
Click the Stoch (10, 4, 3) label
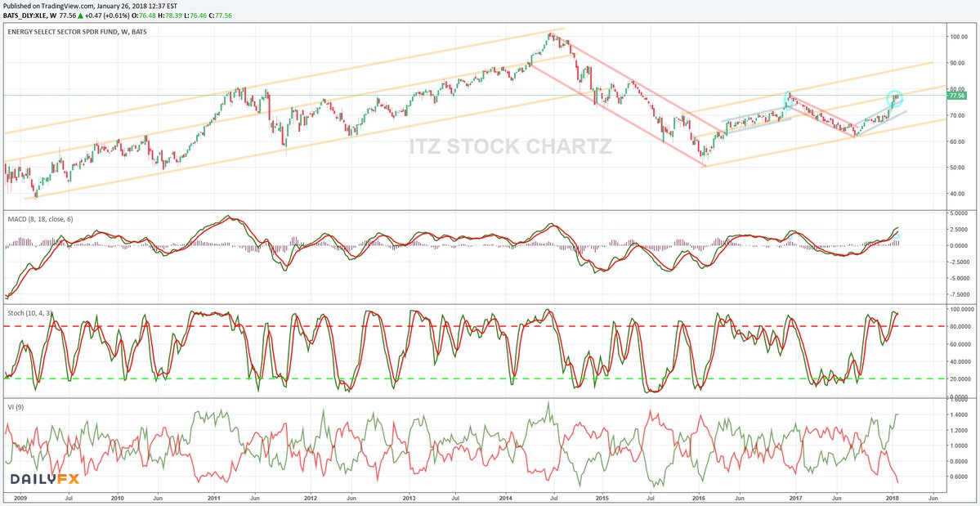[x=30, y=313]
